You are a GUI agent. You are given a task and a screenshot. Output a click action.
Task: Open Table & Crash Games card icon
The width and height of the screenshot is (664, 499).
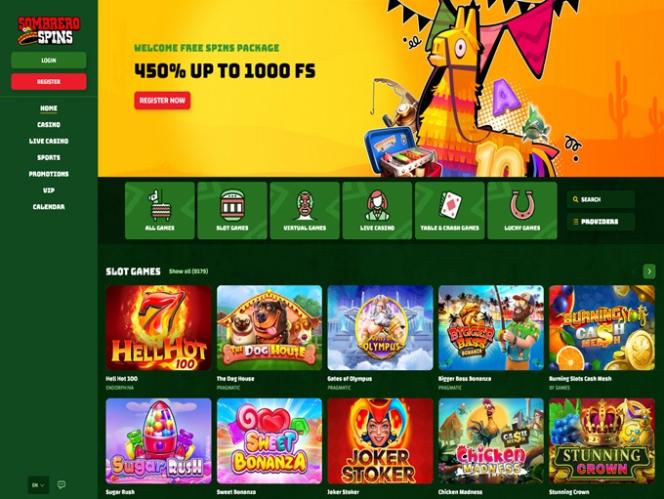click(450, 211)
